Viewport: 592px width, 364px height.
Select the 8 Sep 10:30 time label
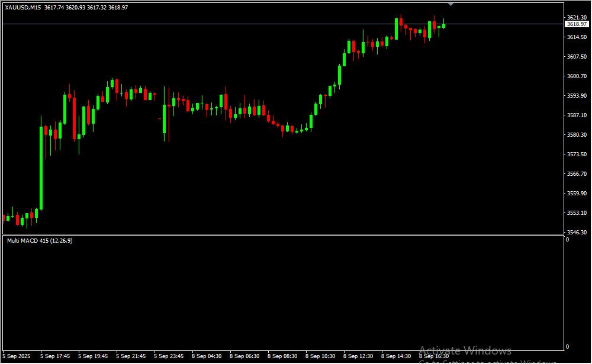(320, 356)
